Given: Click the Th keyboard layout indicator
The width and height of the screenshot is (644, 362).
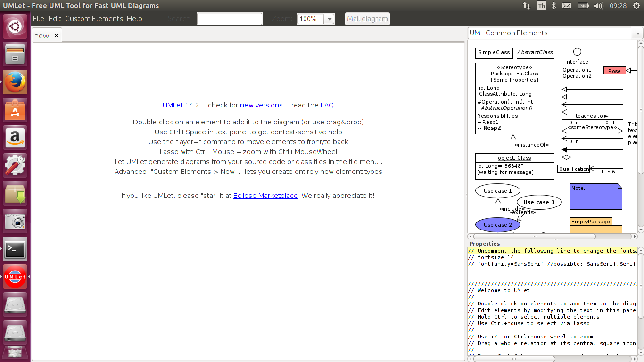Looking at the screenshot, I should 542,6.
